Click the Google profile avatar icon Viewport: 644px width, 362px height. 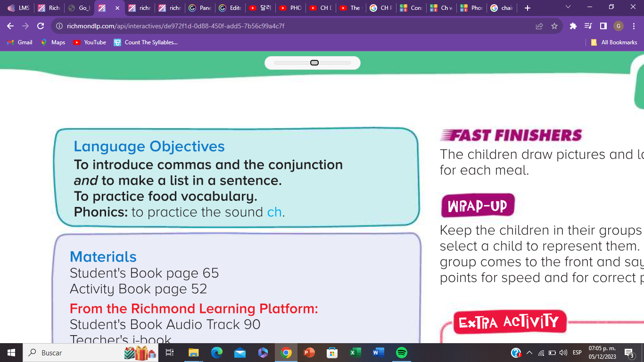(x=618, y=27)
